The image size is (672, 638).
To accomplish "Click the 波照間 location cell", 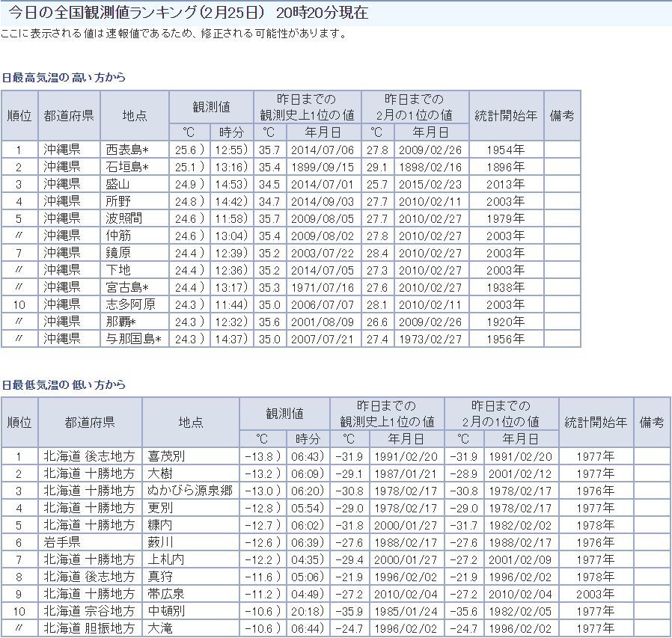I will (x=123, y=218).
